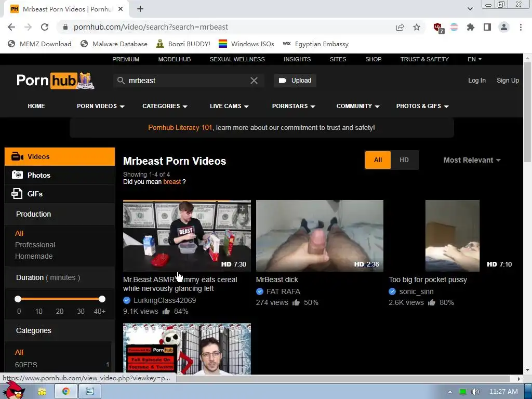The height and width of the screenshot is (399, 532).
Task: Open the Chrome profile avatar
Action: [x=504, y=27]
